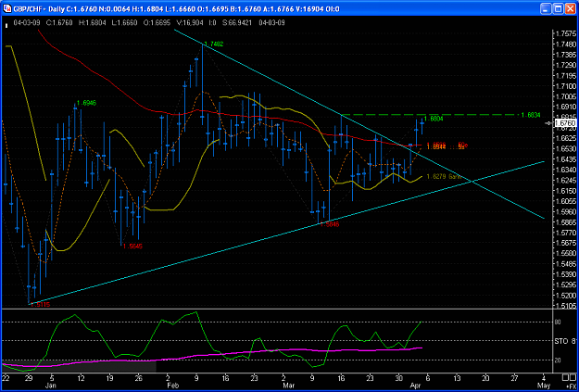Click the S:66.9421 stochastic value in header
This screenshot has height=392, width=579.
coord(237,23)
